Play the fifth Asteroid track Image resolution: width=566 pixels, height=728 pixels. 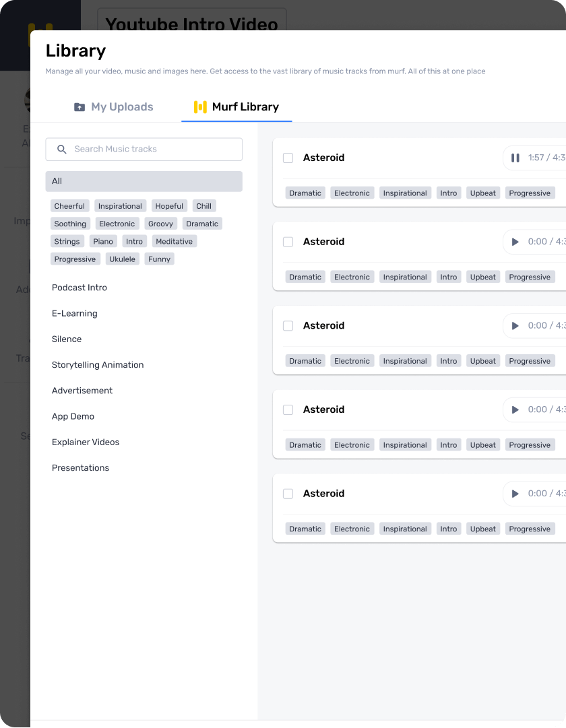point(515,494)
